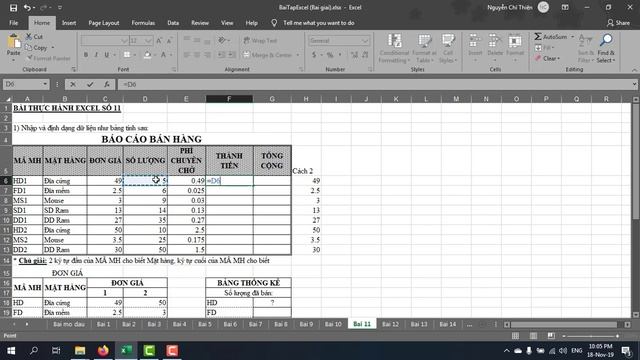Open Format as Table dropdown
Screen dimensions: 640x360
click(x=424, y=49)
